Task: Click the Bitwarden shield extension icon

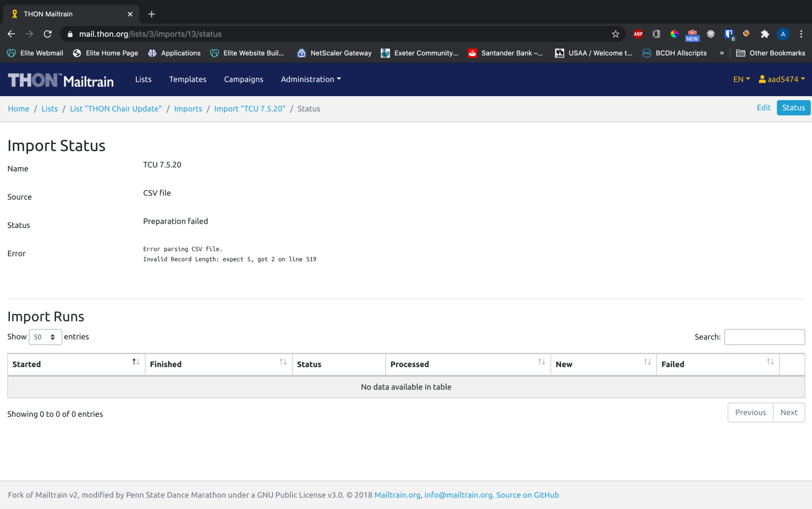Action: 729,34
